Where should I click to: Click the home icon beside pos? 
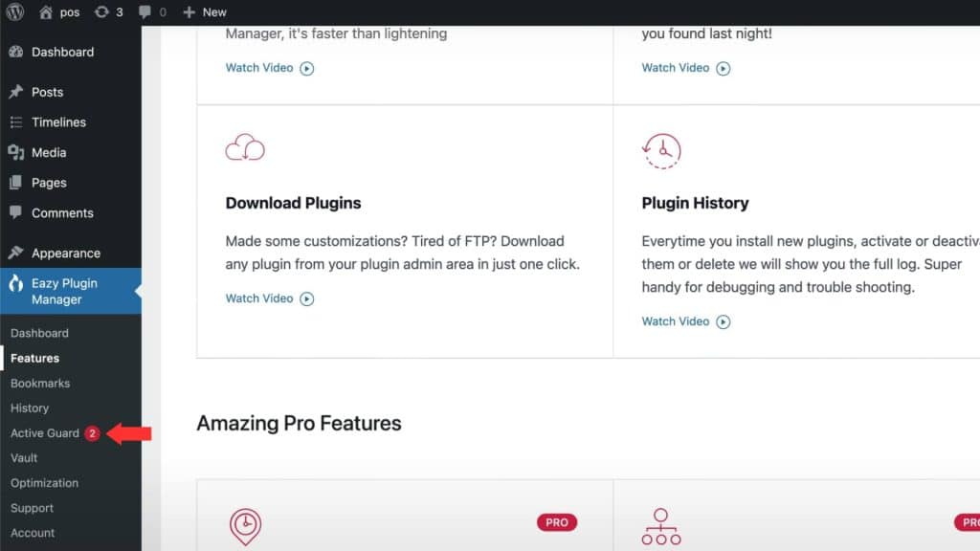pyautogui.click(x=46, y=11)
